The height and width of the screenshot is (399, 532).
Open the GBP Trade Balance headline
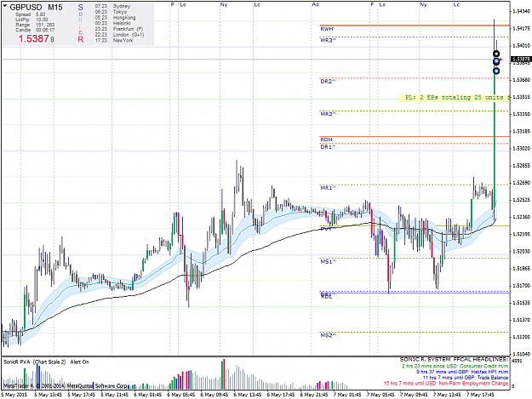[466, 378]
